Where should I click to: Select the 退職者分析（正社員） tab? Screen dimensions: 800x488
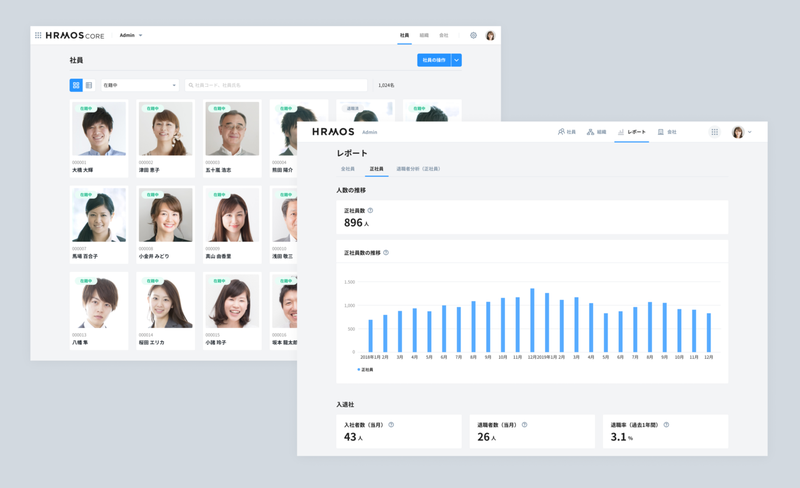(x=418, y=169)
